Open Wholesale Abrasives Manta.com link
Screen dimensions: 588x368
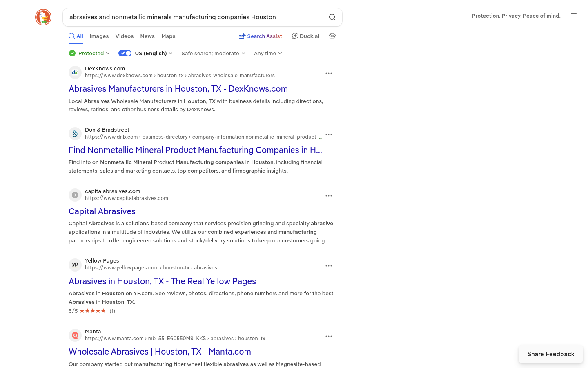click(160, 352)
